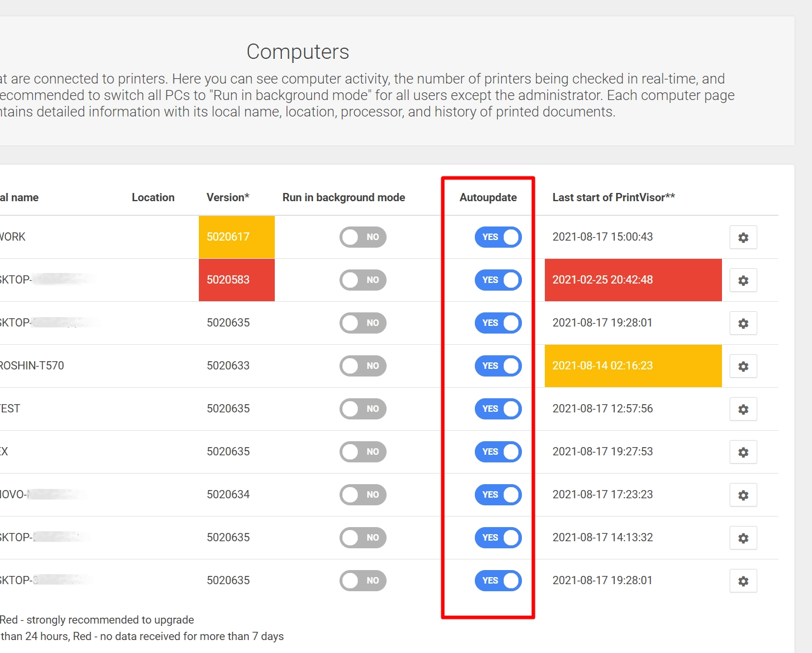The height and width of the screenshot is (653, 812).
Task: Click gear icon in the 12:57:56 row
Action: [743, 409]
